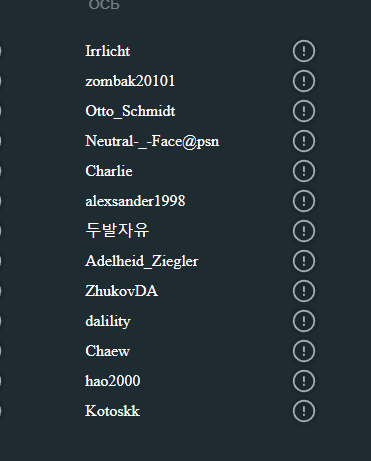Click the report icon for ZhukovDA

pyautogui.click(x=304, y=291)
